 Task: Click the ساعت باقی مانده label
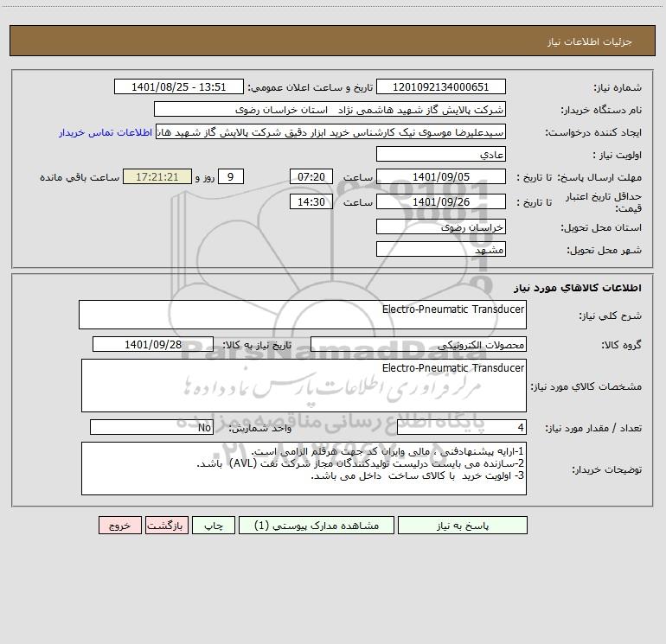point(80,177)
